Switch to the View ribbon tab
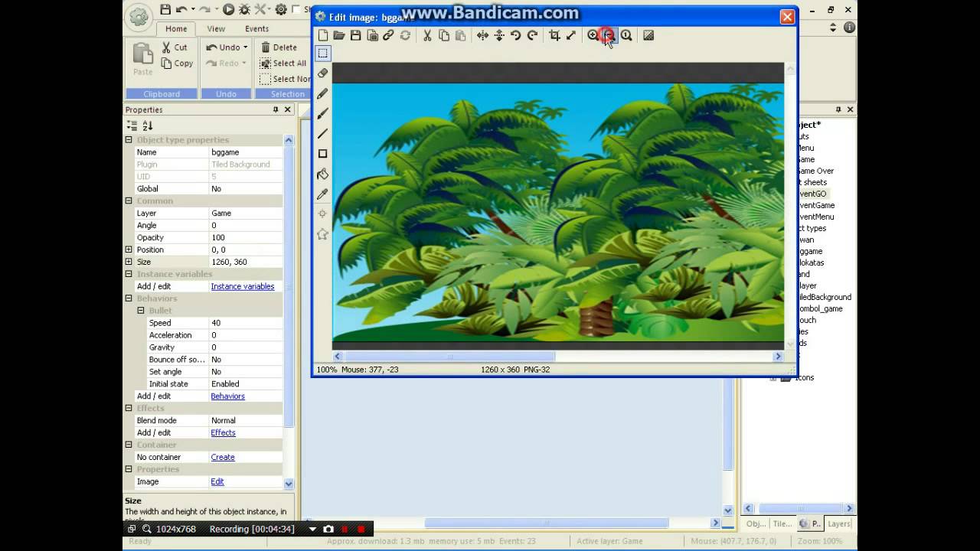 click(216, 29)
